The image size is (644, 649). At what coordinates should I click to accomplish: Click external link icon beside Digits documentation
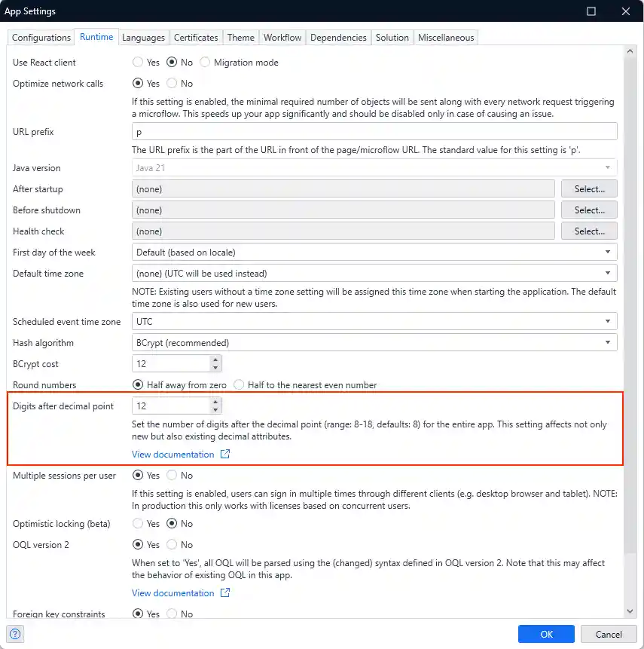pyautogui.click(x=224, y=455)
